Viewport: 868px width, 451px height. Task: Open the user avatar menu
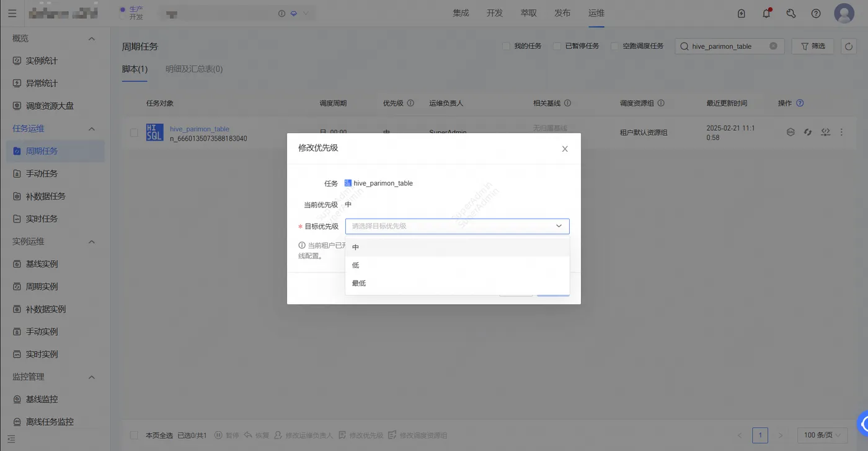tap(844, 13)
